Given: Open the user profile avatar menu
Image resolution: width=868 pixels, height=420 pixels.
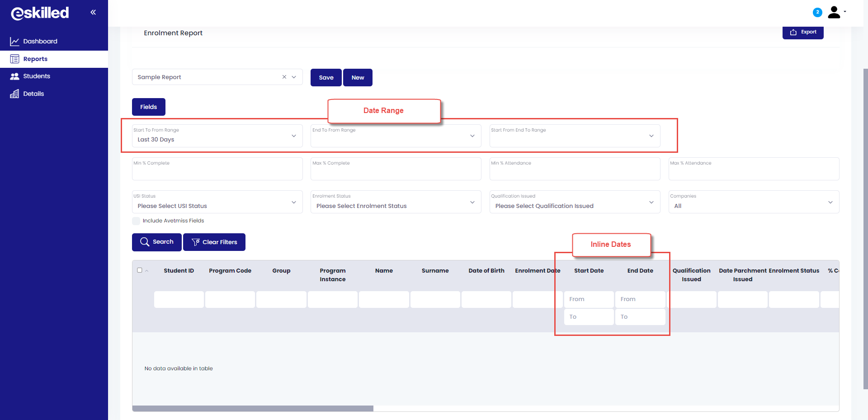Looking at the screenshot, I should coord(835,12).
